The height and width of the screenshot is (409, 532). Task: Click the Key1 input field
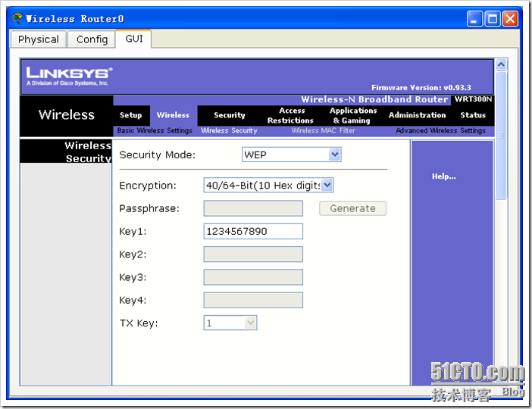[253, 231]
